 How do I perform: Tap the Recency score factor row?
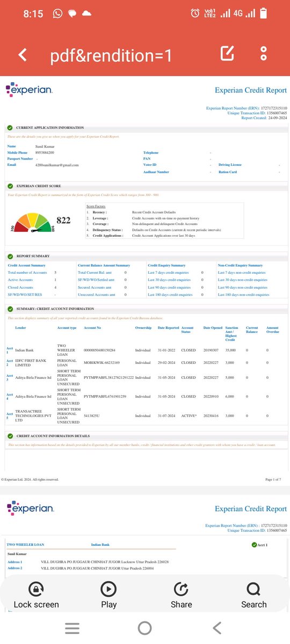point(132,213)
